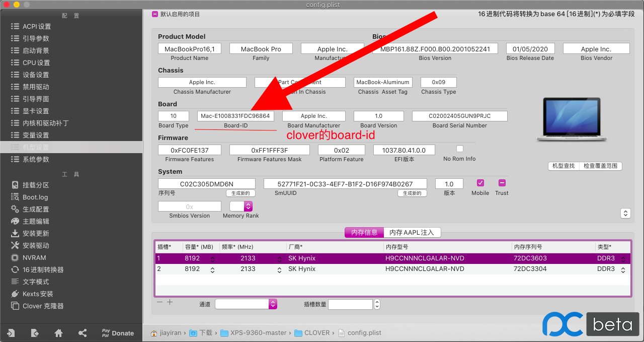
Task: Open the Memory Rank dropdown
Action: coord(241,206)
